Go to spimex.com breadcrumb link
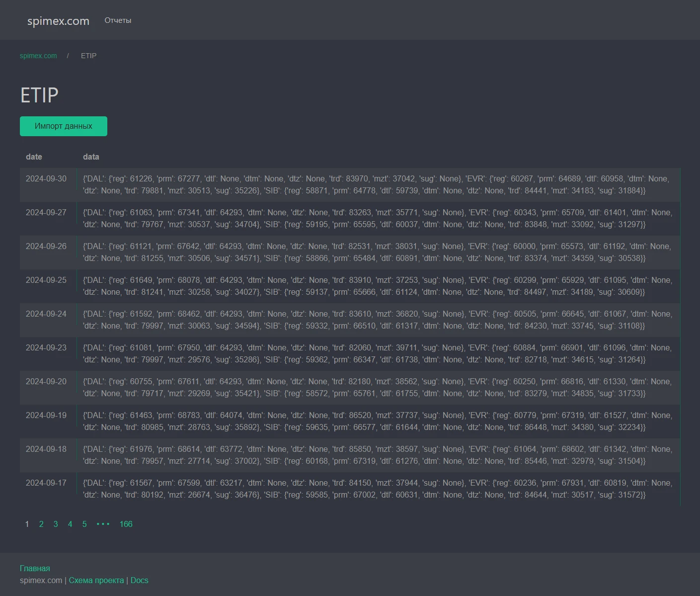The height and width of the screenshot is (596, 700). (38, 56)
